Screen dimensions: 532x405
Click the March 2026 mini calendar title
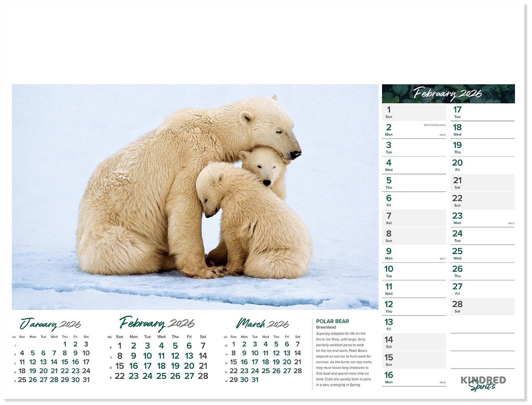[x=262, y=324]
